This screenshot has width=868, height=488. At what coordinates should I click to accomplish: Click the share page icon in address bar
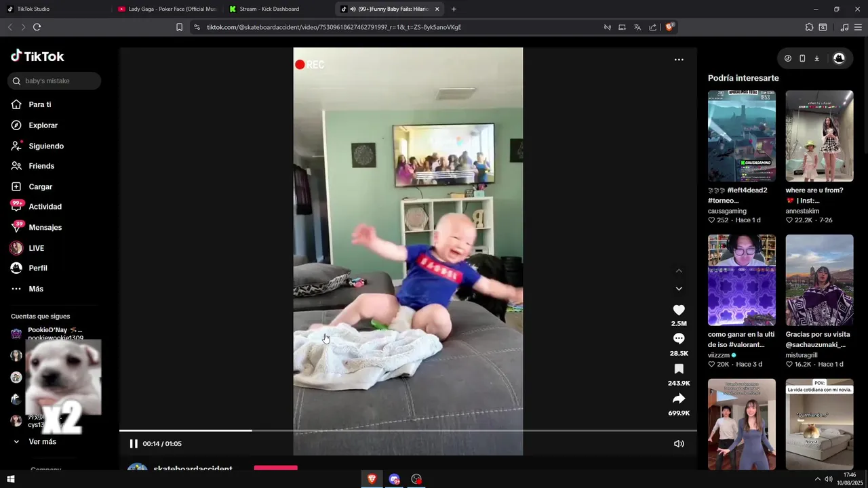click(x=652, y=27)
